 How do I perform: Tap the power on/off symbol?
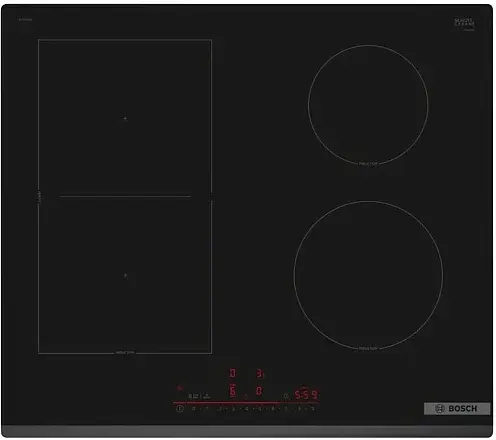tap(180, 408)
